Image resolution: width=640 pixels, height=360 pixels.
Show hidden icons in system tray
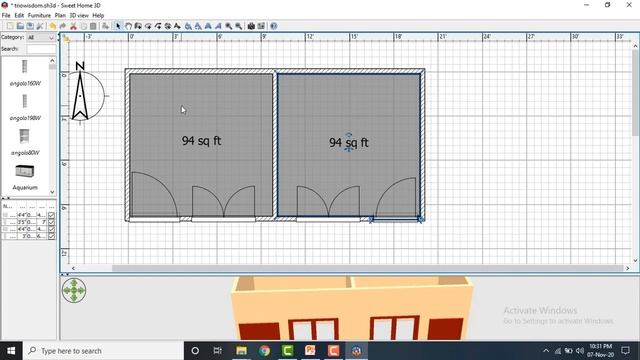coord(546,351)
